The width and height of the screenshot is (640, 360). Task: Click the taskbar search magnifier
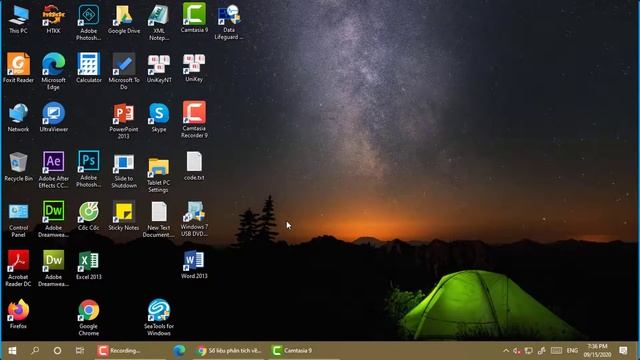point(35,351)
